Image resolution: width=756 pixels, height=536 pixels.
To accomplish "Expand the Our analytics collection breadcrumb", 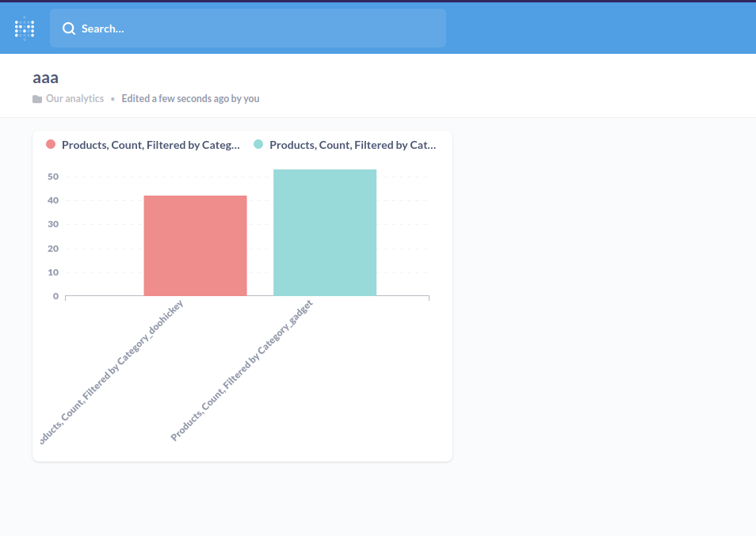I will (x=74, y=98).
